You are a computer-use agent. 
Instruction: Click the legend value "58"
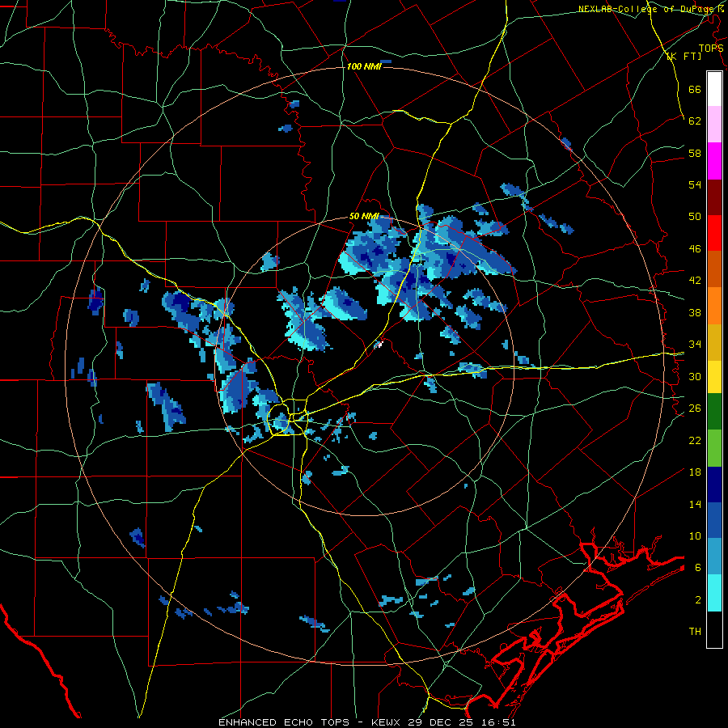pyautogui.click(x=695, y=153)
